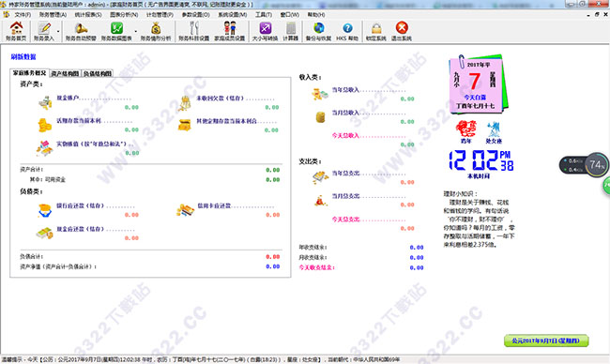This screenshot has height=364, width=610.
Task: Open the 参数设置(O) menu
Action: point(196,14)
